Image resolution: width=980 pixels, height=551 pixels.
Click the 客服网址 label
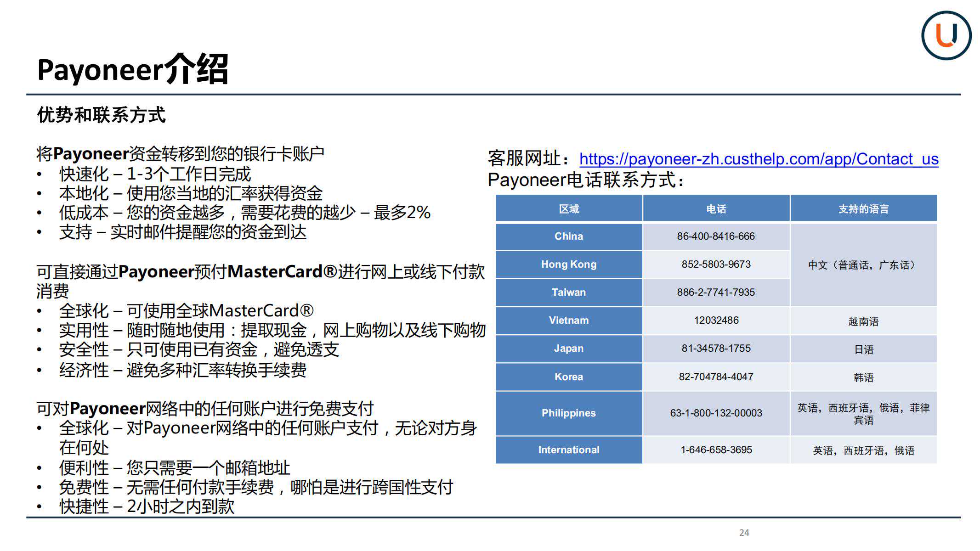[x=529, y=159]
